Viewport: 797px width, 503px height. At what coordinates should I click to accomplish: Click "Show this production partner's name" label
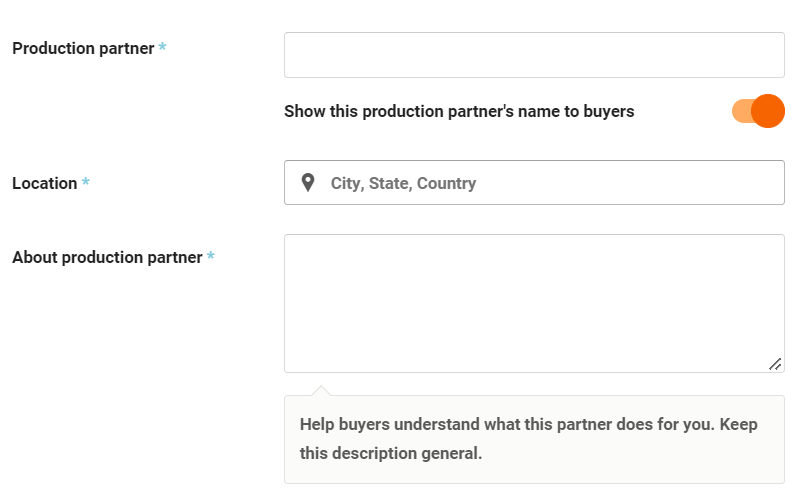pos(459,112)
